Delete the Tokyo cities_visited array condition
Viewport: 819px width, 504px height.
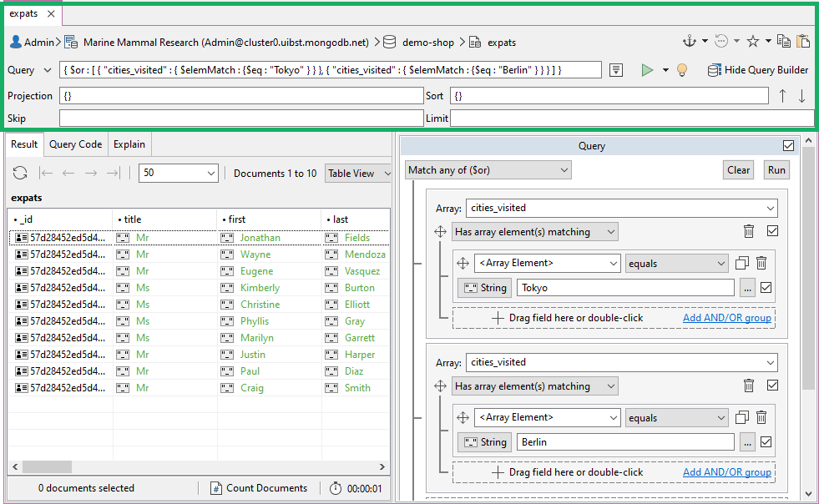(x=749, y=231)
